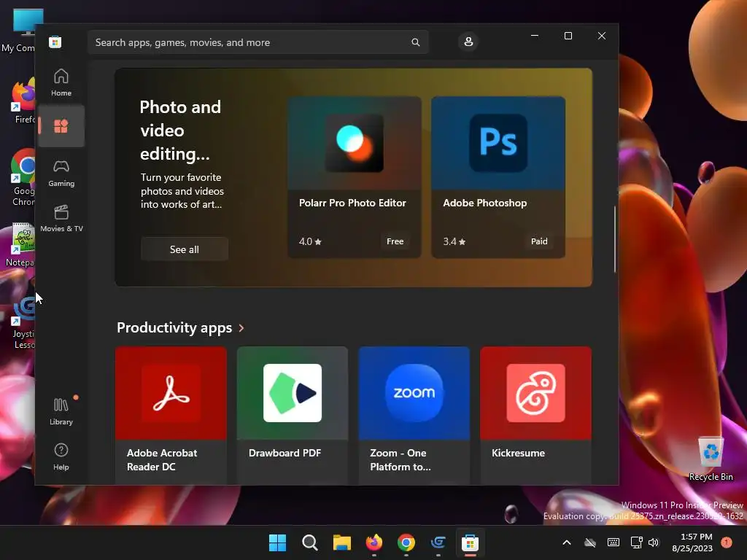Click the touch keyboard tray icon
This screenshot has width=747, height=560.
pos(613,542)
